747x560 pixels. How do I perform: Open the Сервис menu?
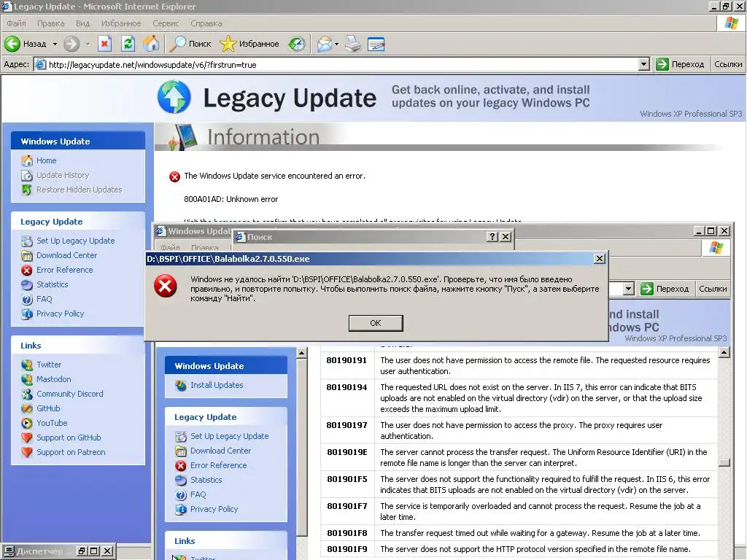coord(166,23)
